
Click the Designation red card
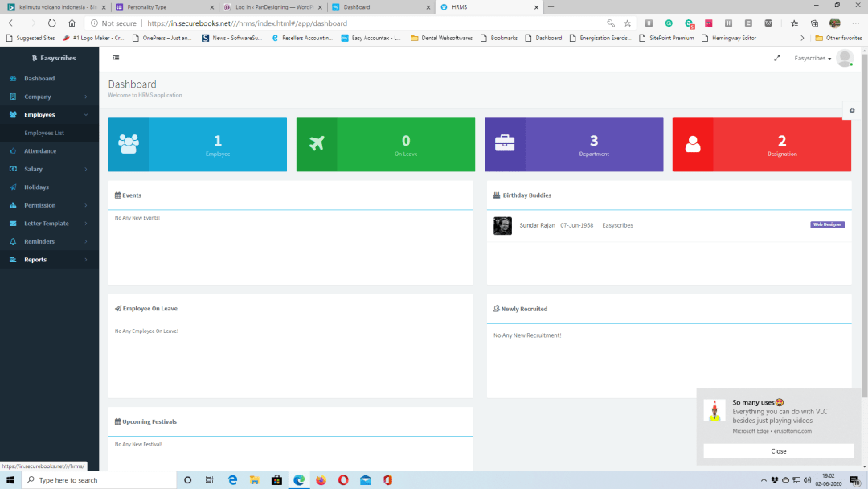point(762,145)
